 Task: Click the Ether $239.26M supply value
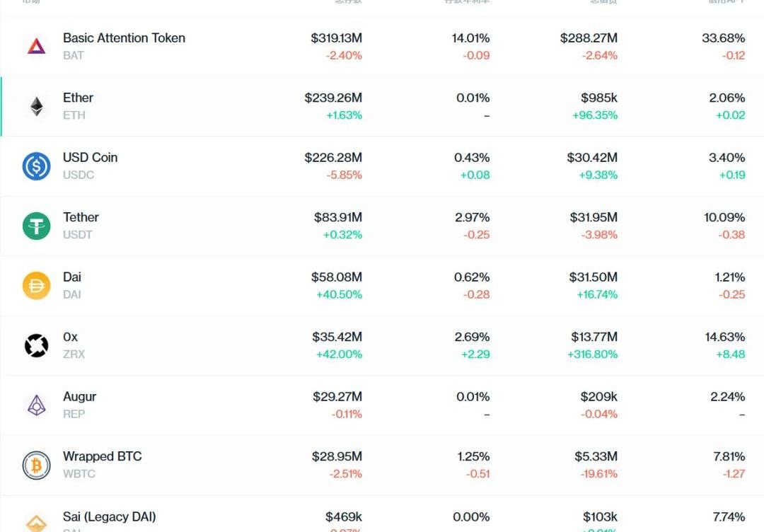coord(333,98)
